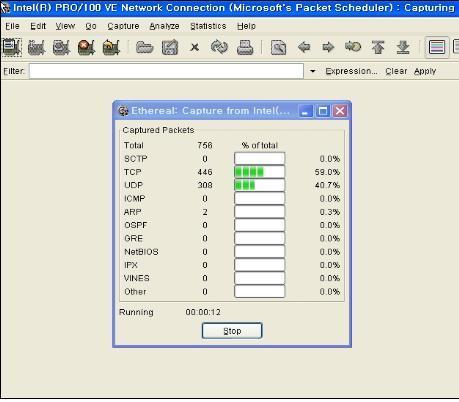Viewport: 459px width, 402px height.
Task: Click the ARP progress bar
Action: [260, 212]
